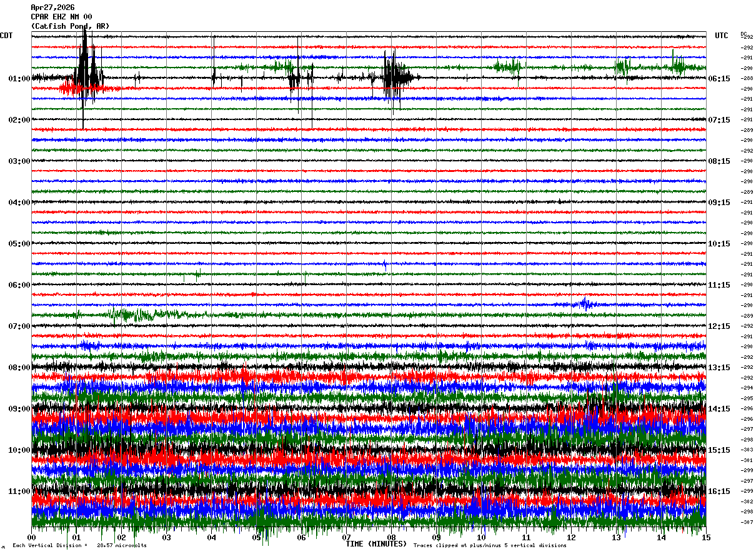Select the 06:00 CDT time label
This screenshot has width=756, height=554.
click(19, 285)
